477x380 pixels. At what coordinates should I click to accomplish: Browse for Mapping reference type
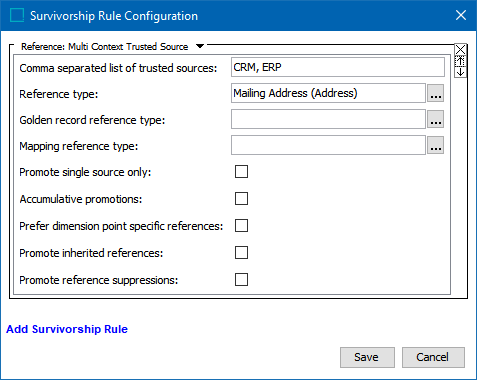tap(436, 145)
